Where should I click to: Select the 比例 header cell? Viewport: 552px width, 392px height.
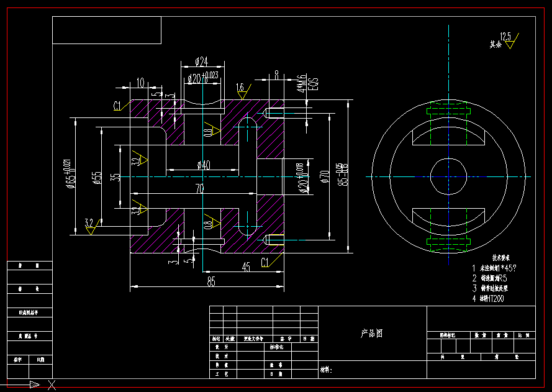[x=524, y=335]
